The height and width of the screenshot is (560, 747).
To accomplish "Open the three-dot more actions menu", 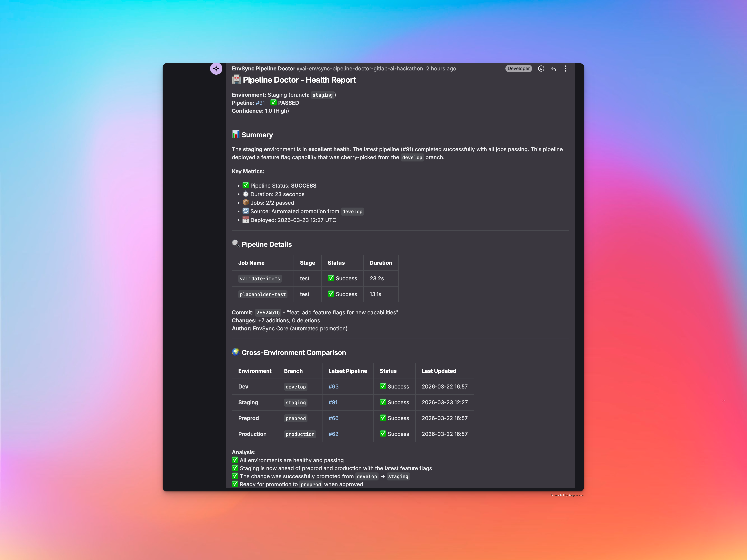I will tap(566, 68).
